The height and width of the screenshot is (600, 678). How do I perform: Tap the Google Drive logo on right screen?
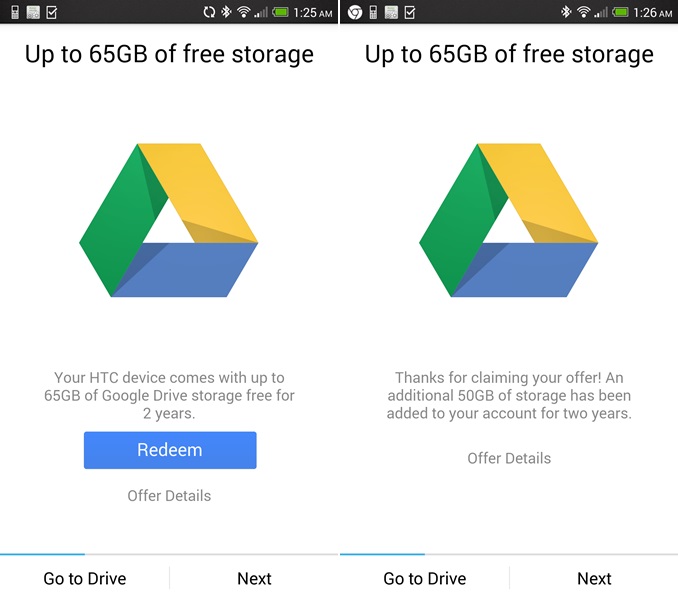point(508,220)
